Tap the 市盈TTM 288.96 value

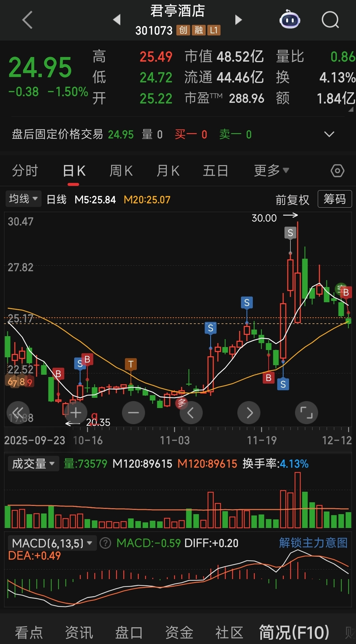224,98
